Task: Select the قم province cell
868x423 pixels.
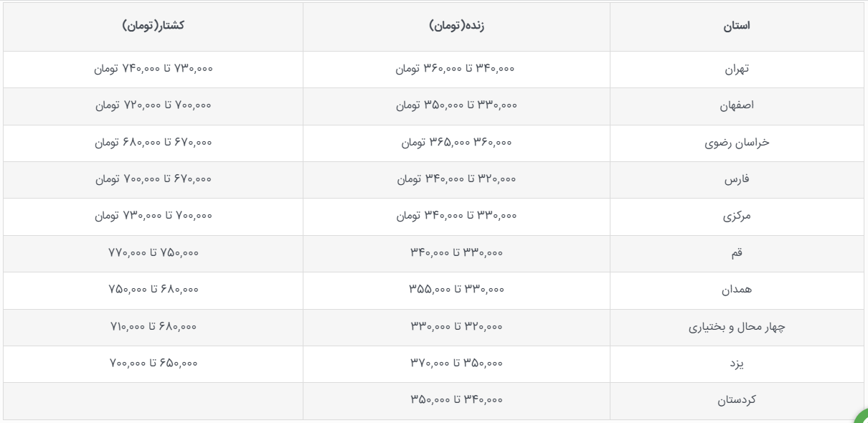Action: click(x=737, y=253)
